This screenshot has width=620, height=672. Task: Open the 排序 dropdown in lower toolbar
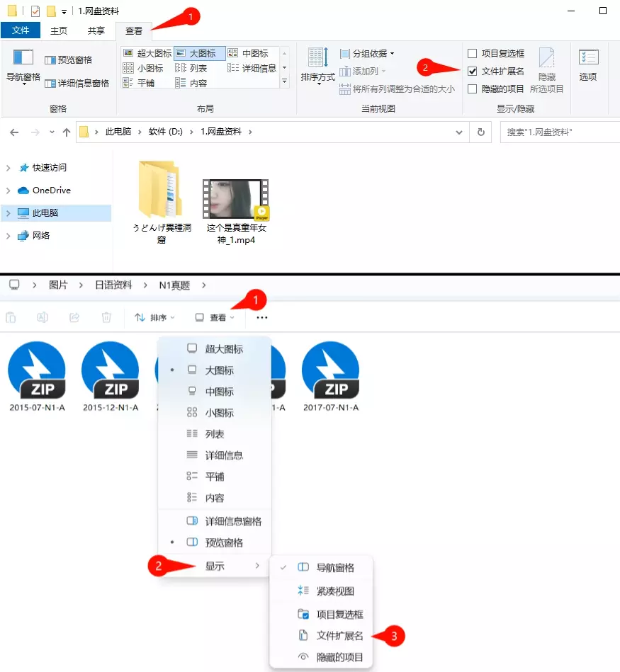(x=154, y=317)
